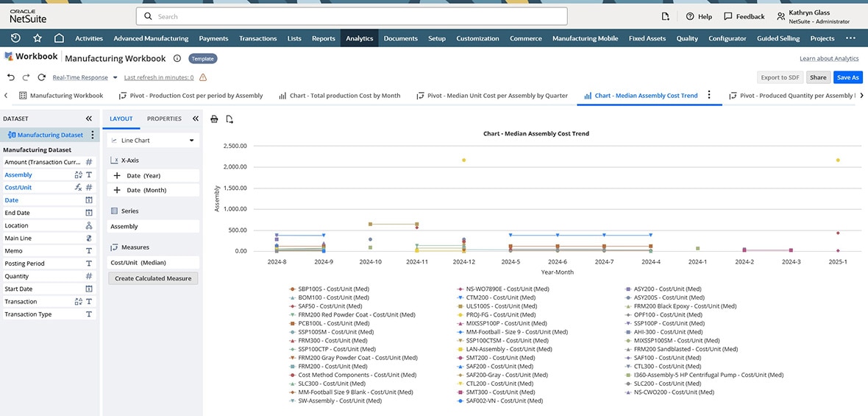Viewport: 868px width, 416px height.
Task: Print the chart using printer icon
Action: pos(214,119)
